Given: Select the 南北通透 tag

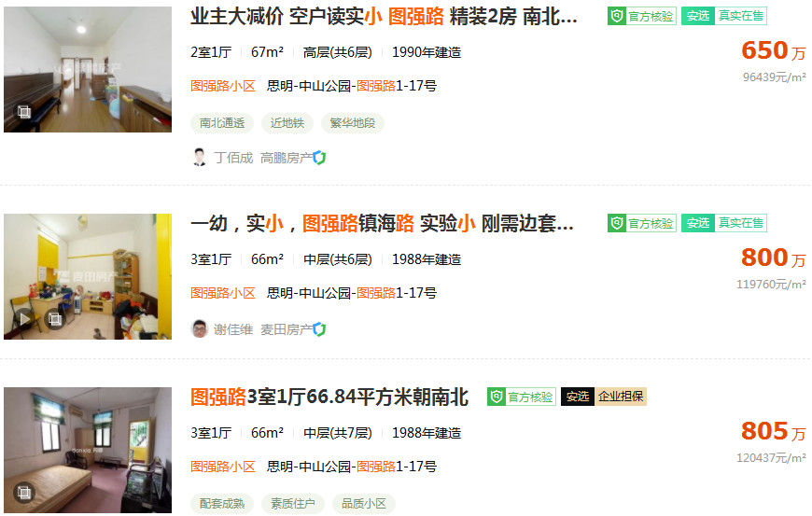Looking at the screenshot, I should pyautogui.click(x=221, y=123).
